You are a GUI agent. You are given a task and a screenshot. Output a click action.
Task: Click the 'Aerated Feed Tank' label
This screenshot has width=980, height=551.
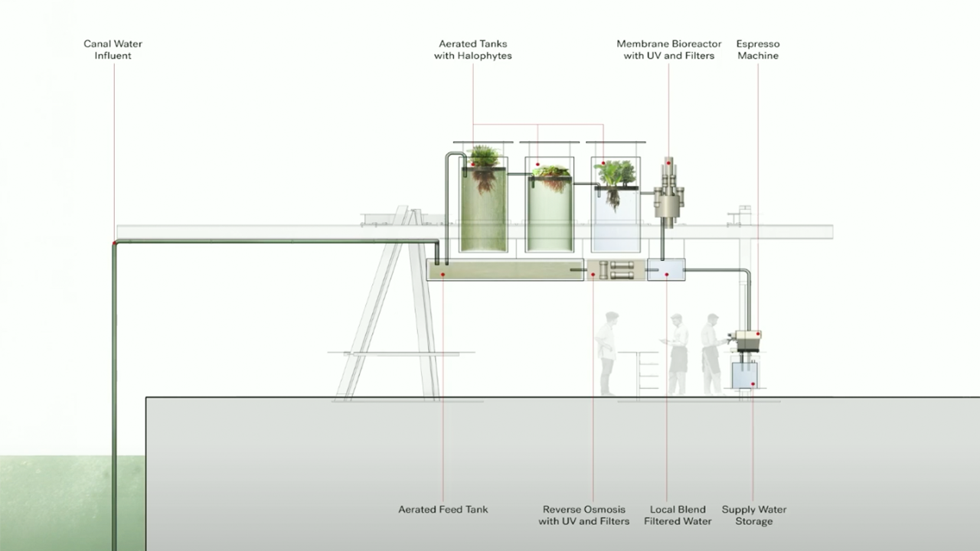443,509
